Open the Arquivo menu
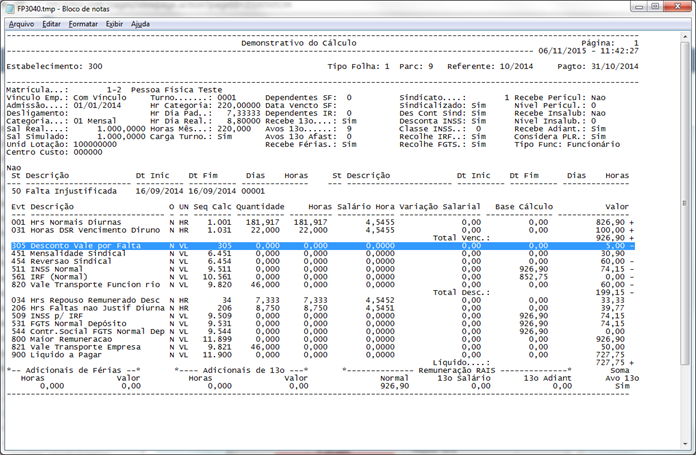The height and width of the screenshot is (456, 696). tap(21, 24)
